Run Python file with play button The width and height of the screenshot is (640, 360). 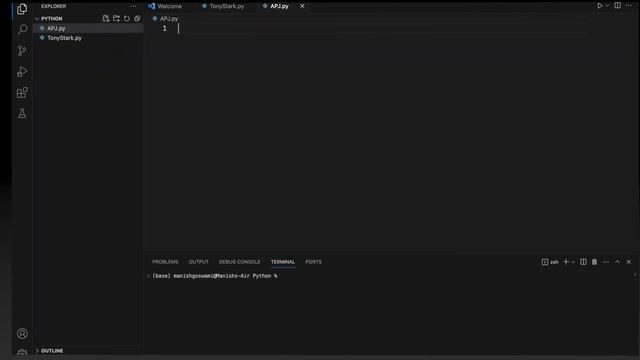coord(600,6)
